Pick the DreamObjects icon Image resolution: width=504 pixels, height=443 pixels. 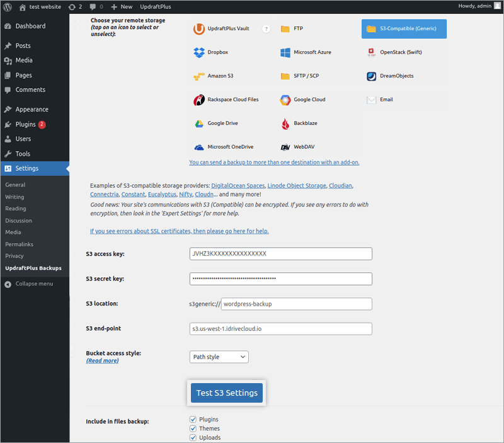click(x=371, y=76)
